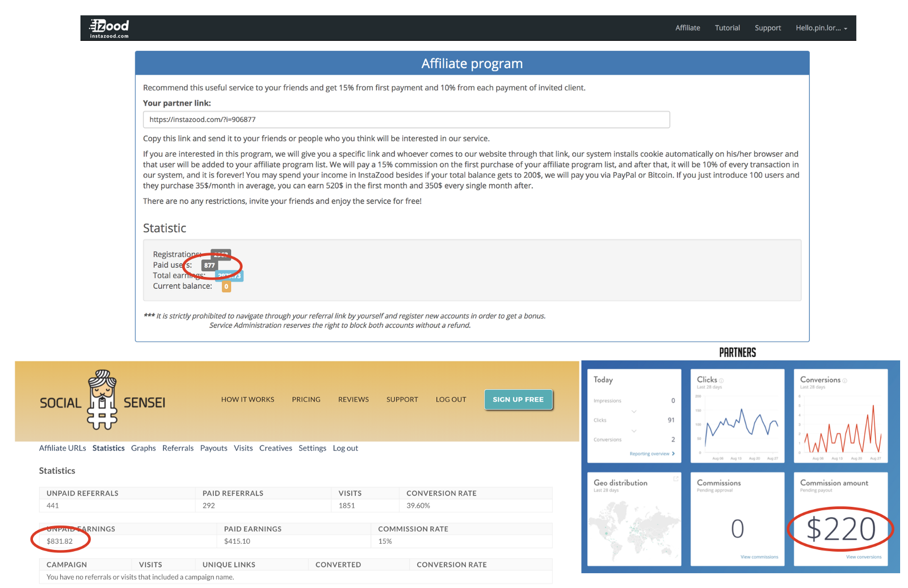The height and width of the screenshot is (588, 908).
Task: Click the Today impressions value 0
Action: [x=673, y=401]
